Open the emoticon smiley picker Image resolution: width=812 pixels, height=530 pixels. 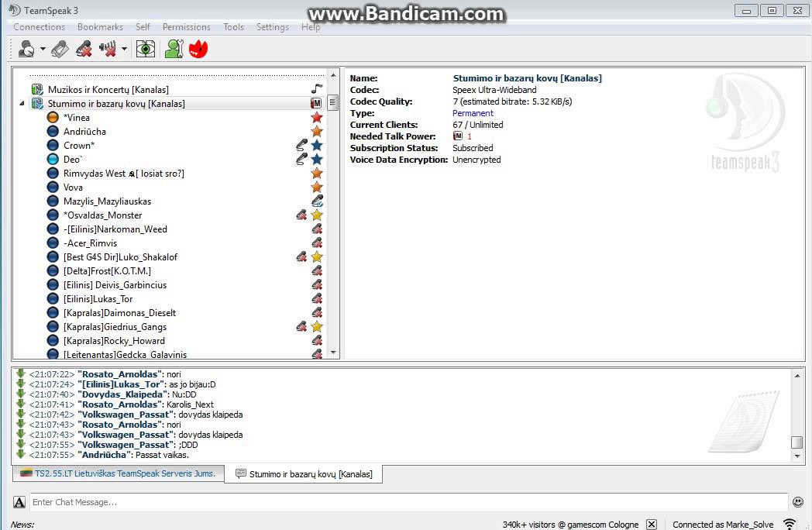click(x=798, y=501)
